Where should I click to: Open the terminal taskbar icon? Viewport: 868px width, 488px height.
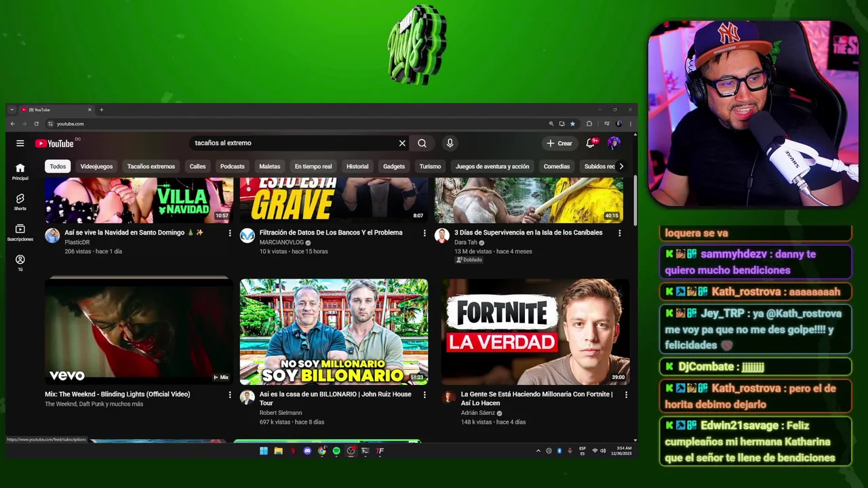click(x=365, y=451)
